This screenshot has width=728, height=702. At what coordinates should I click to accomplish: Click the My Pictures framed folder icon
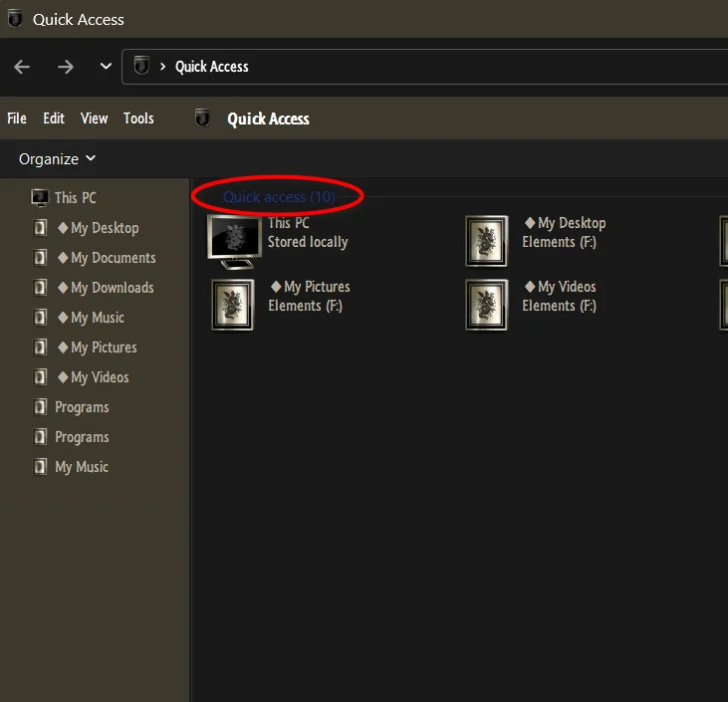[x=233, y=305]
